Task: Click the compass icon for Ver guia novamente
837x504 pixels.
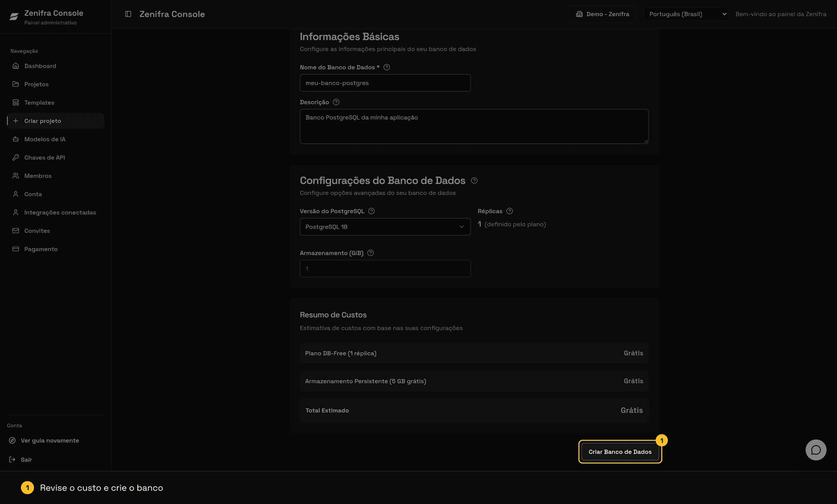Action: [x=12, y=440]
